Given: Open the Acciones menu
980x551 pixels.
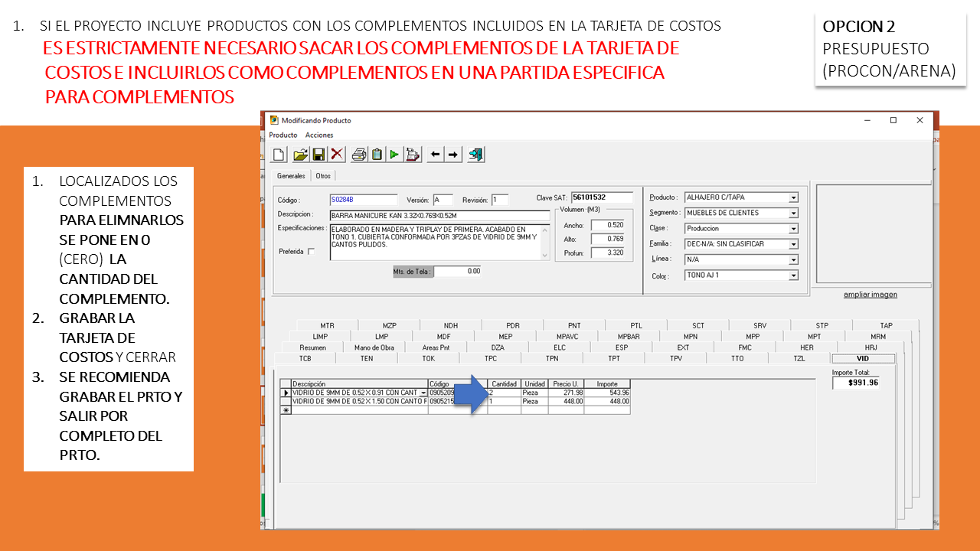Looking at the screenshot, I should pos(319,135).
